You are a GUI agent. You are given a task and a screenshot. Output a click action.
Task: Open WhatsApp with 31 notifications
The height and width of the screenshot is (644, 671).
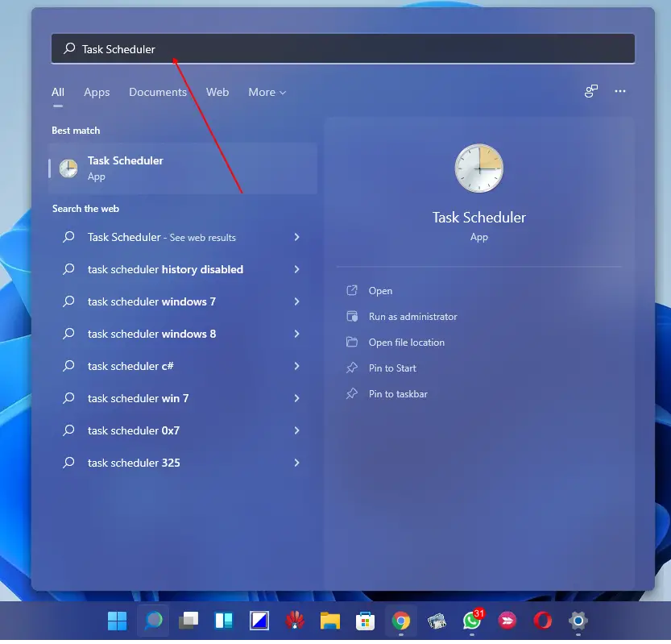pyautogui.click(x=472, y=620)
